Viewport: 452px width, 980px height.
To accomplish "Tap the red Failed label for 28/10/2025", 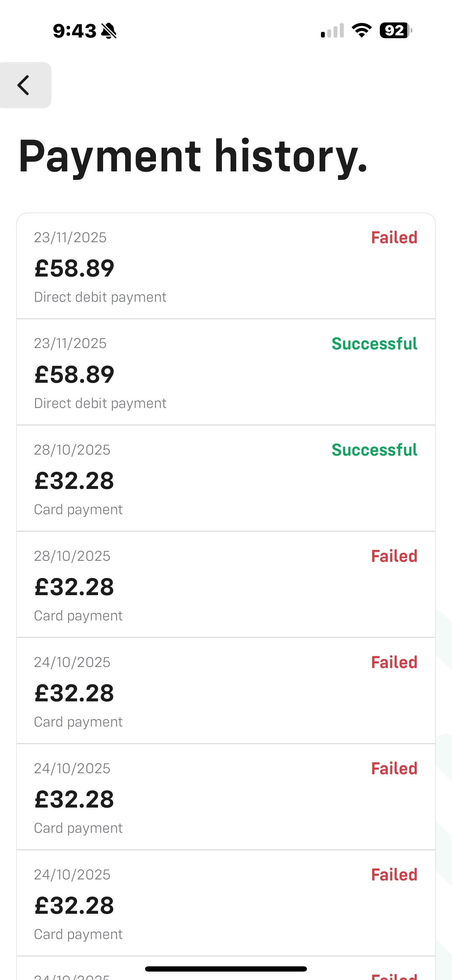I will click(x=394, y=556).
